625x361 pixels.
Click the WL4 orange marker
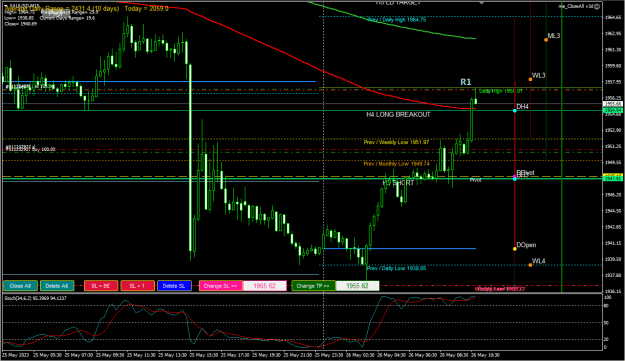pos(530,265)
